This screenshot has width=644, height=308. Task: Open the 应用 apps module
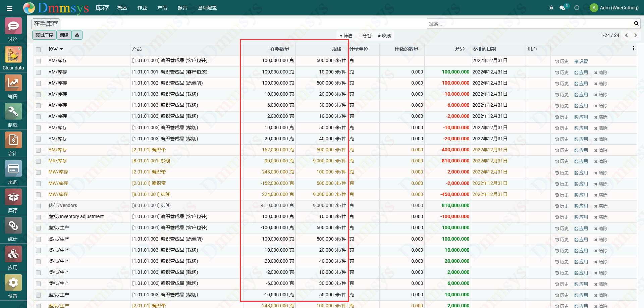pos(13,258)
